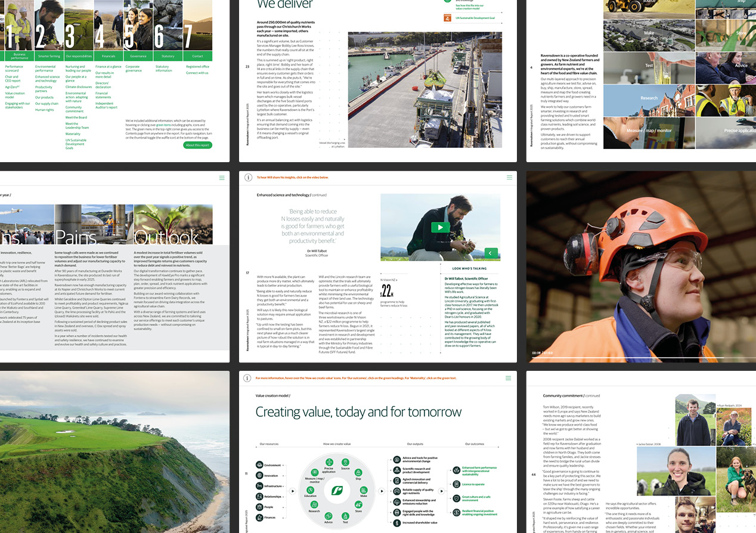
Task: Open the Financials section tab
Action: click(108, 56)
